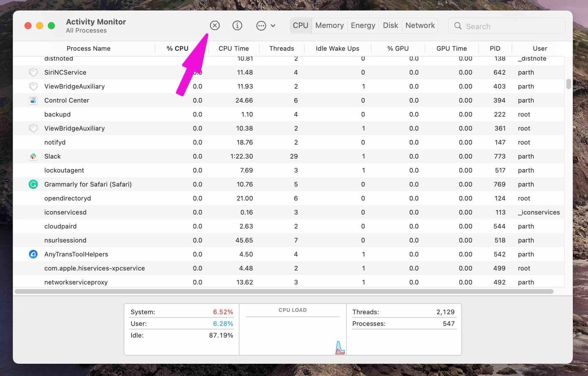
Task: Click the Processes total 547
Action: click(x=449, y=324)
